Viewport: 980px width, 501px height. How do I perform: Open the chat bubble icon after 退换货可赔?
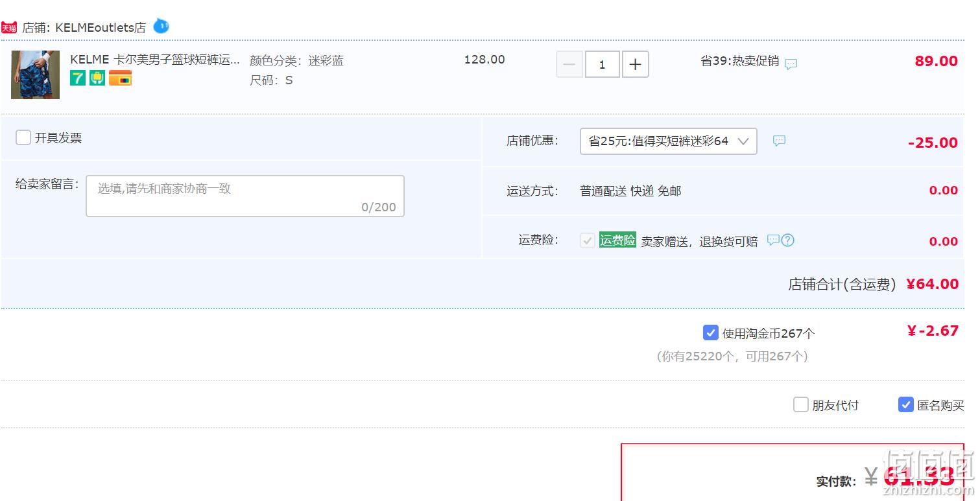(x=773, y=240)
